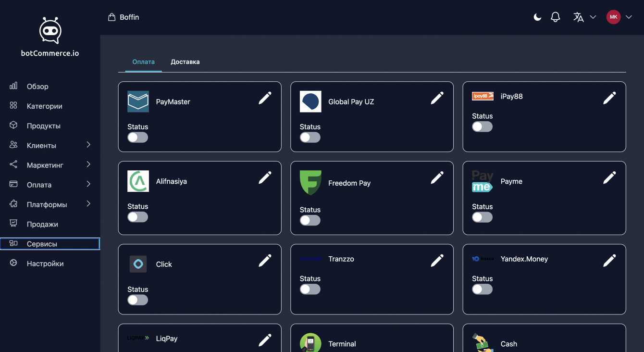Click the Категории grid icon
Screen dimensions: 644x352
[13, 106]
